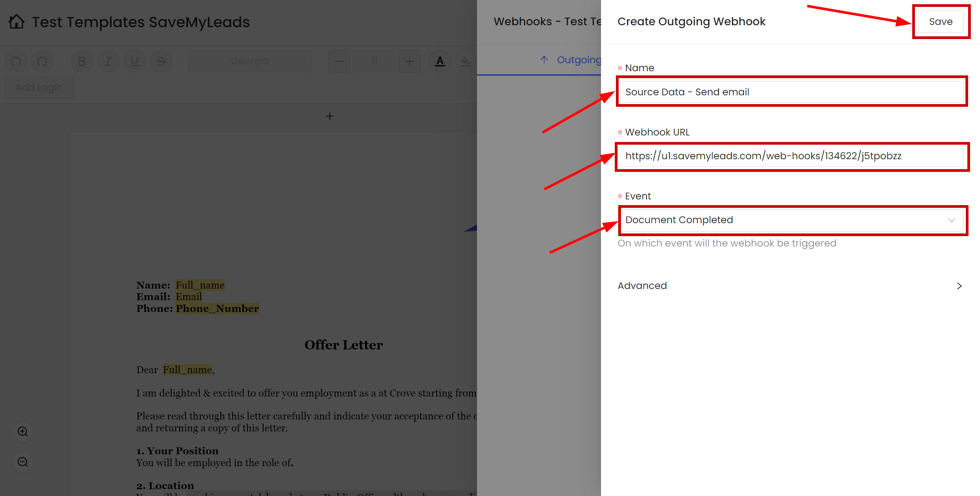
Task: Zoom out of the document
Action: click(x=23, y=462)
